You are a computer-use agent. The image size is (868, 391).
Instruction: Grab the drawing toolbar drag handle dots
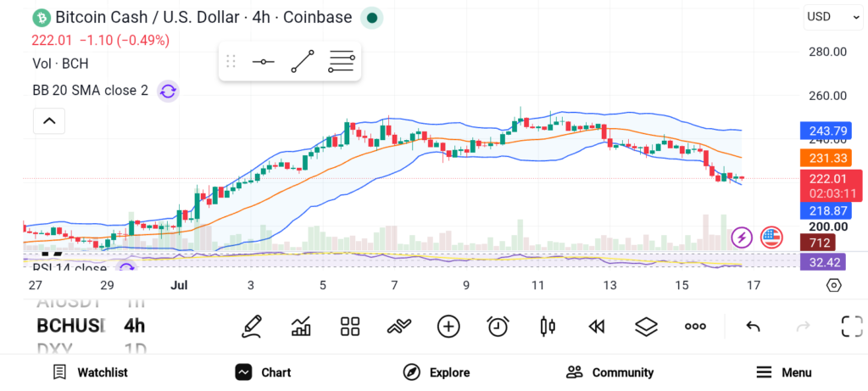point(231,61)
